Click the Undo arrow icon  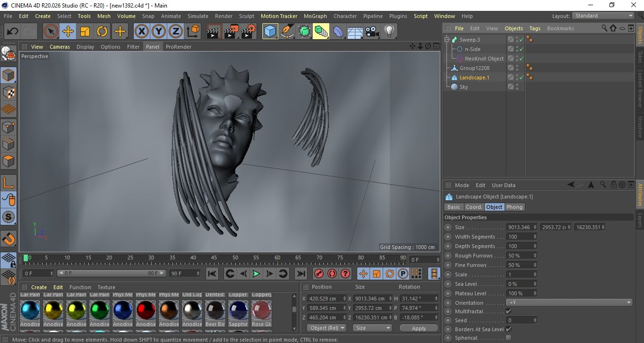[x=13, y=32]
